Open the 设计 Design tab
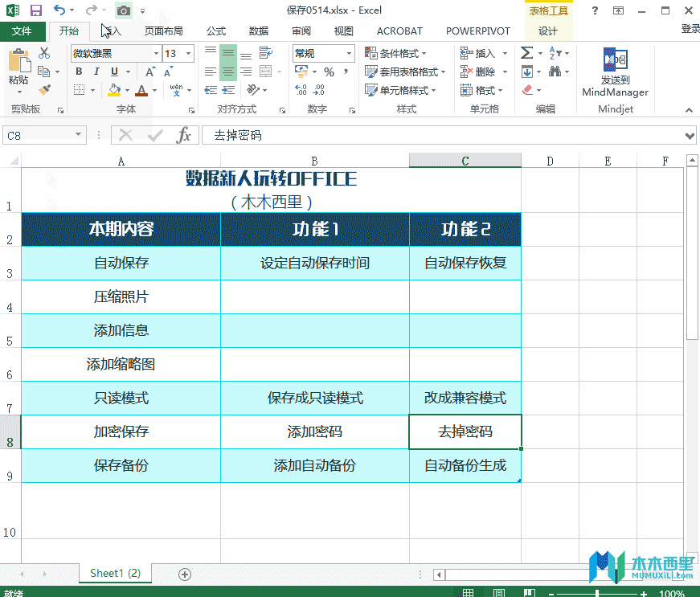The image size is (700, 597). coord(548,31)
